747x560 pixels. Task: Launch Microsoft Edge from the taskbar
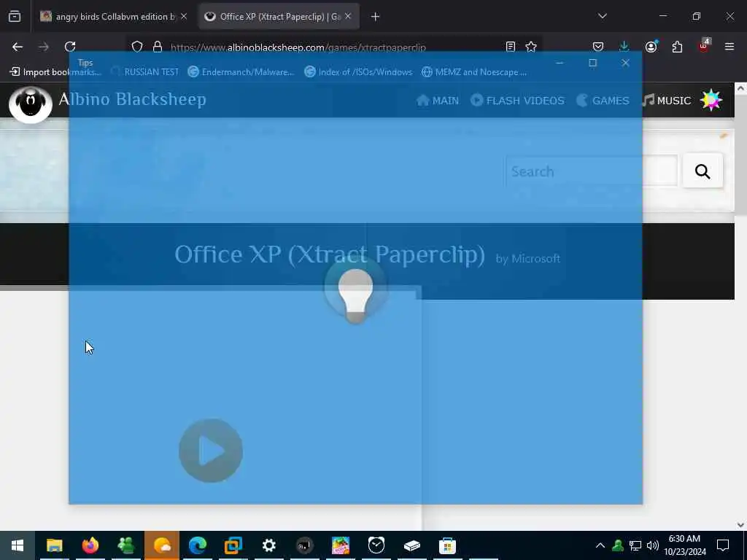(197, 545)
